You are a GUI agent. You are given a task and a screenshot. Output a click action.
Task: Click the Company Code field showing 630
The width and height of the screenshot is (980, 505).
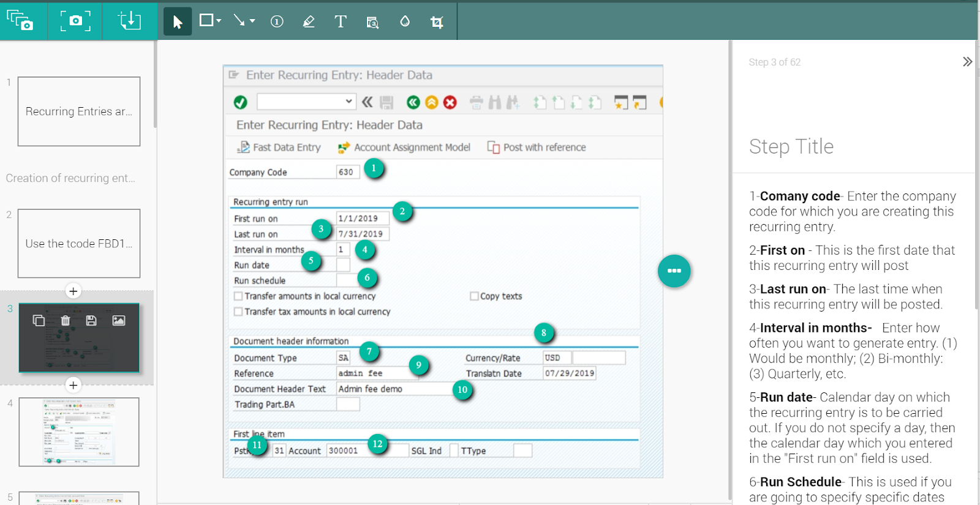pos(347,172)
